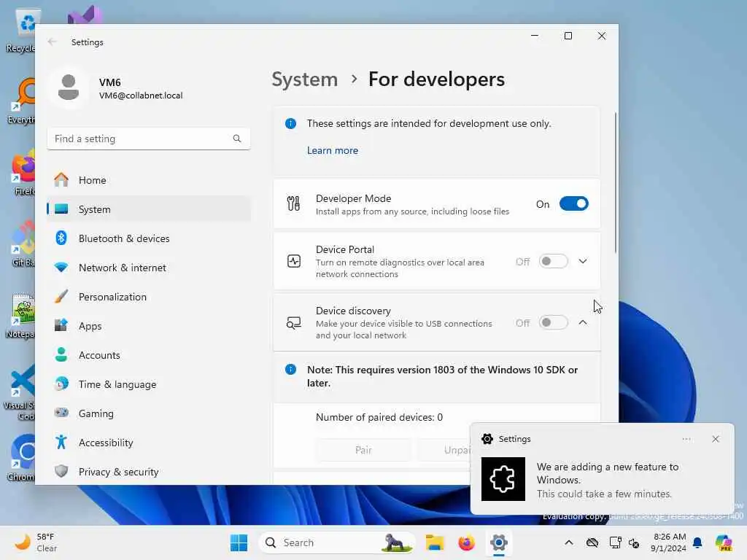This screenshot has width=747, height=560.
Task: Click the Home house icon
Action: [61, 179]
